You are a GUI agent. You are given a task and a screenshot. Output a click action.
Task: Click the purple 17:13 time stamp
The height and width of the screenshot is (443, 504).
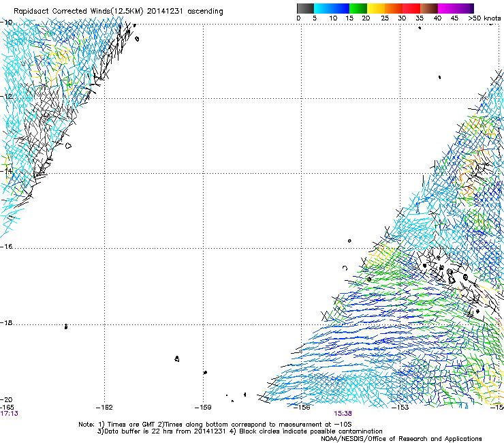pyautogui.click(x=9, y=414)
